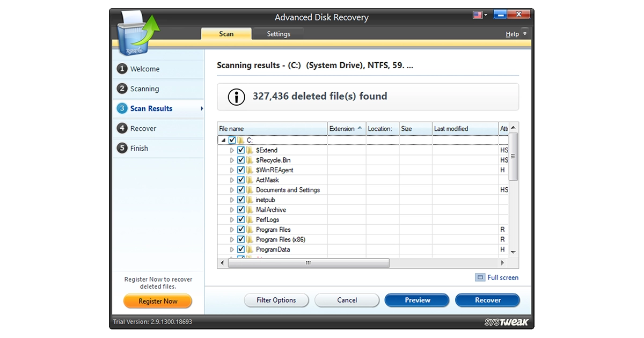Go to the Finish step
This screenshot has height=338, width=644.
pos(158,148)
